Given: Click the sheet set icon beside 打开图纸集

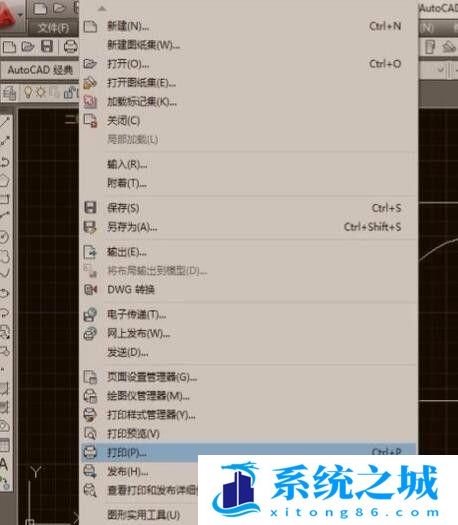Looking at the screenshot, I should pos(90,83).
